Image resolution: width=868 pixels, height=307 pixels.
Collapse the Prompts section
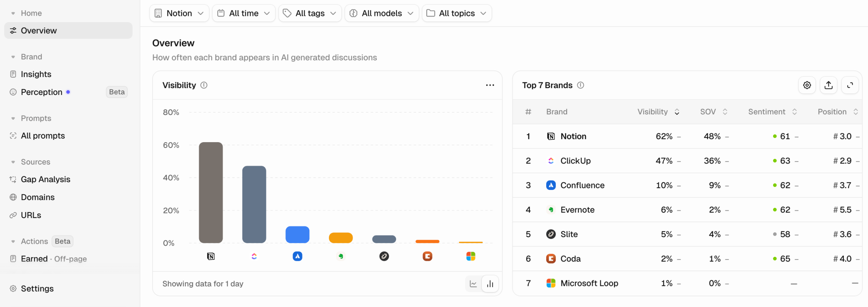(13, 118)
